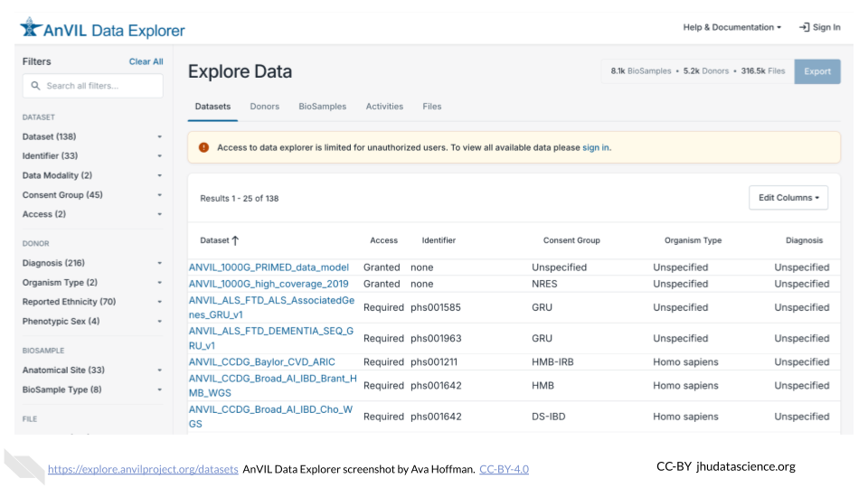The image size is (868, 488).
Task: Click the 316.5k Files summary count
Action: 763,70
